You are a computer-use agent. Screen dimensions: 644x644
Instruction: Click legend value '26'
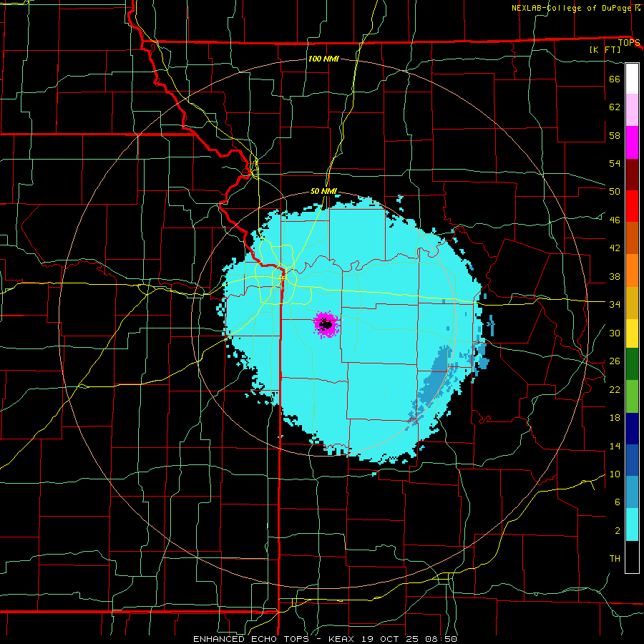point(615,361)
